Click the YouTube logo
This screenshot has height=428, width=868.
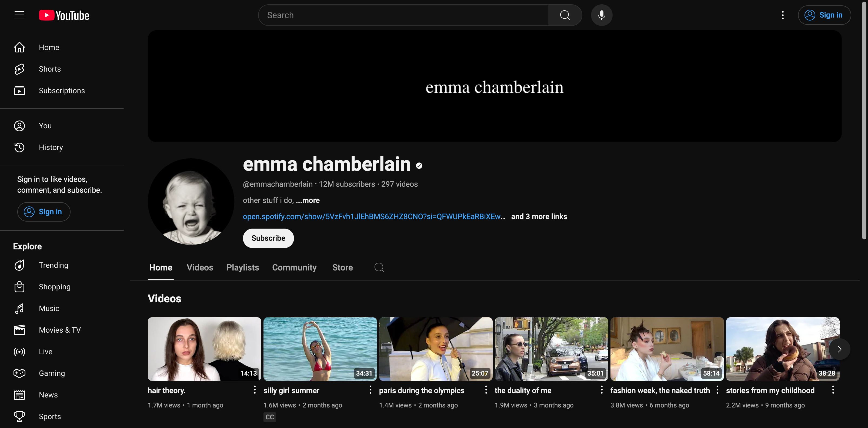64,15
